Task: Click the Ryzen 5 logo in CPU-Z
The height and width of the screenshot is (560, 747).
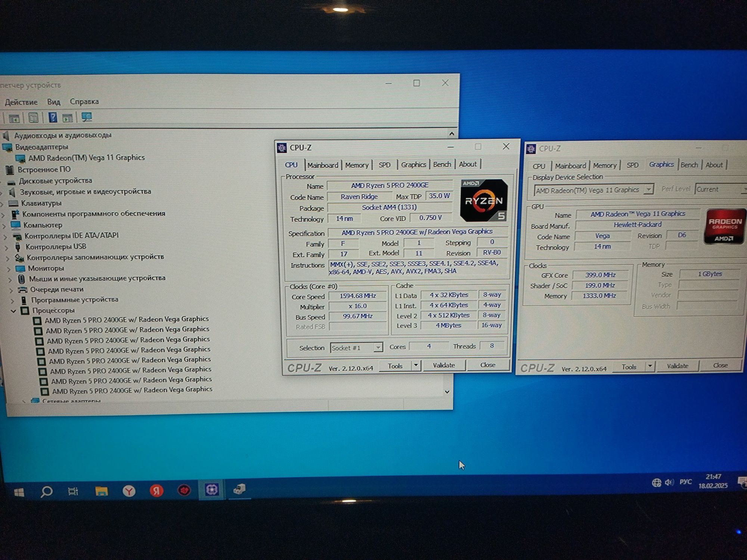Action: click(x=484, y=200)
